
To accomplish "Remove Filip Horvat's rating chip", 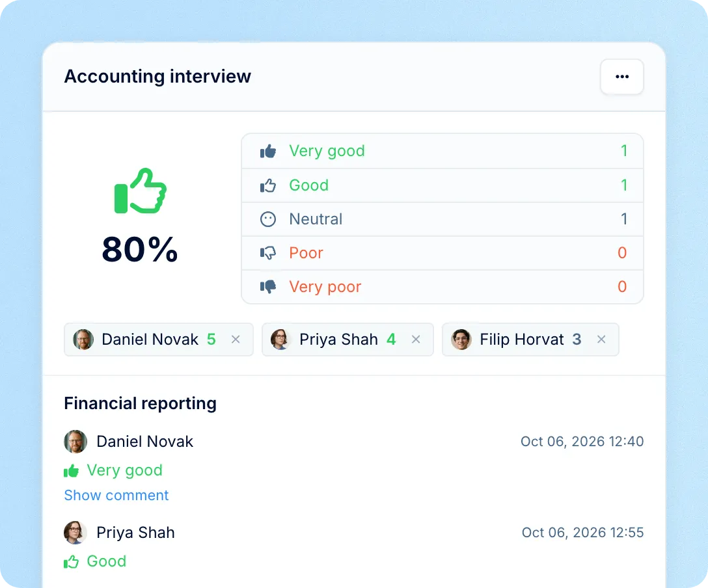I will pyautogui.click(x=601, y=340).
